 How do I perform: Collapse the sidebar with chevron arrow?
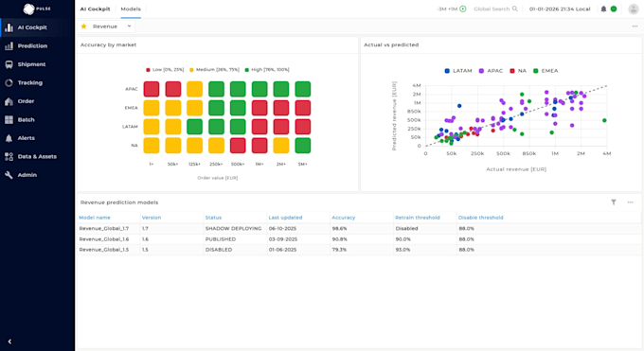pyautogui.click(x=9, y=342)
